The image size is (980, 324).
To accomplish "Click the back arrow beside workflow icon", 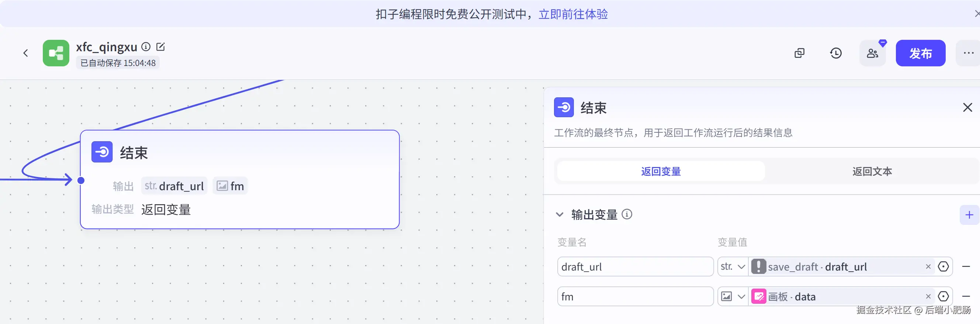I will [x=25, y=53].
